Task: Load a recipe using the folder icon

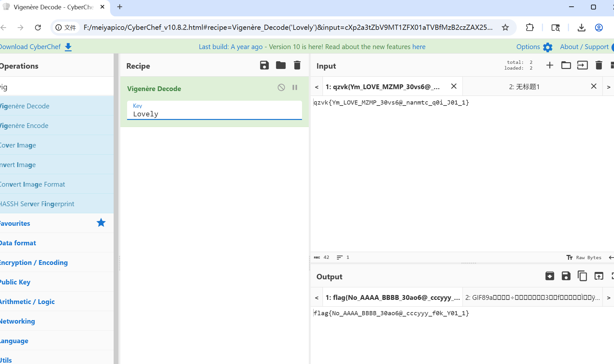Action: point(281,65)
